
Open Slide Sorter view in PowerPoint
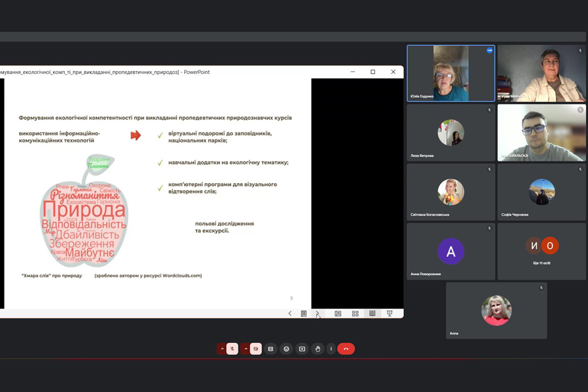tap(355, 314)
